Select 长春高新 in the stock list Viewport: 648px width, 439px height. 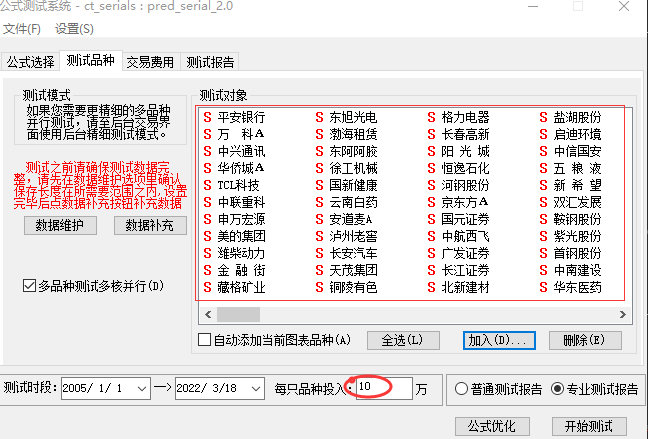click(x=465, y=134)
